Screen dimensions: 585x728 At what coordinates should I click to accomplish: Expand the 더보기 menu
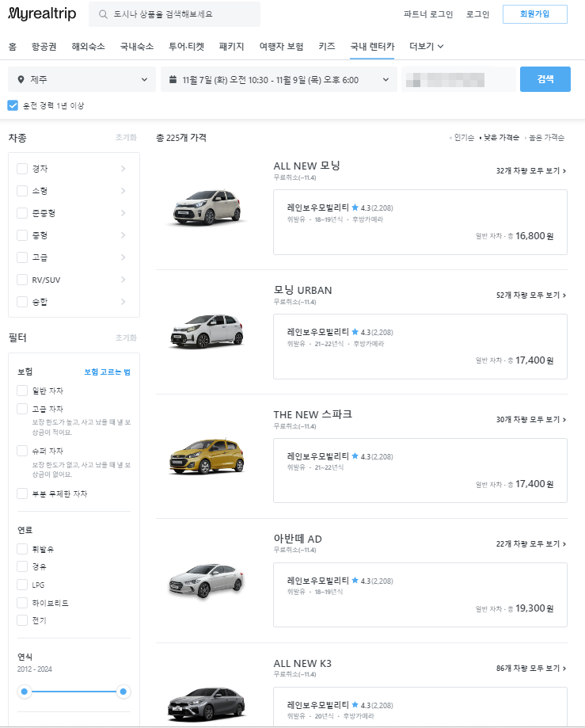click(x=427, y=47)
